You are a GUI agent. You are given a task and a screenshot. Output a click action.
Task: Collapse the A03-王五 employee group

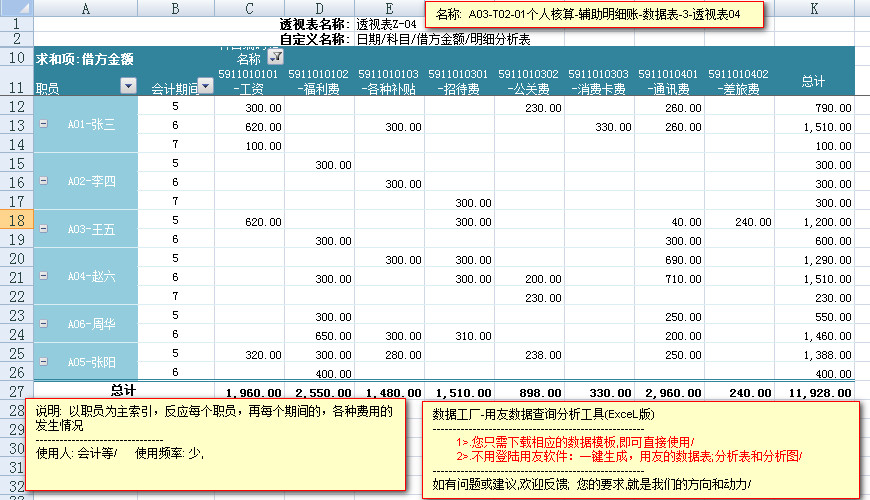click(x=43, y=229)
